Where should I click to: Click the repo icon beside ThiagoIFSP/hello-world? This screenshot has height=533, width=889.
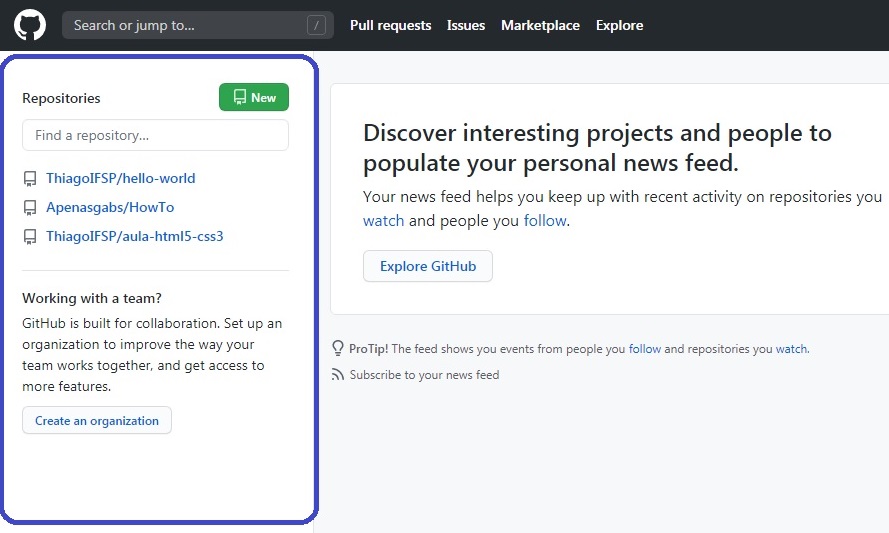[30, 179]
